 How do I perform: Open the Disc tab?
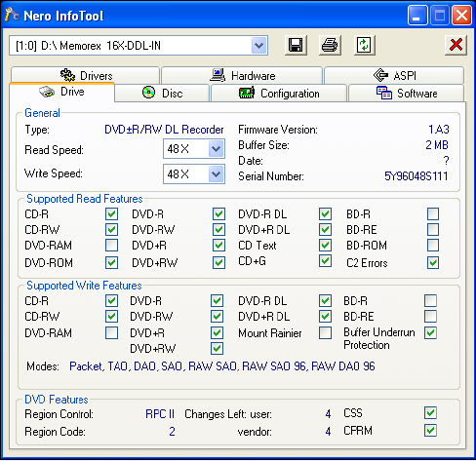tap(162, 94)
